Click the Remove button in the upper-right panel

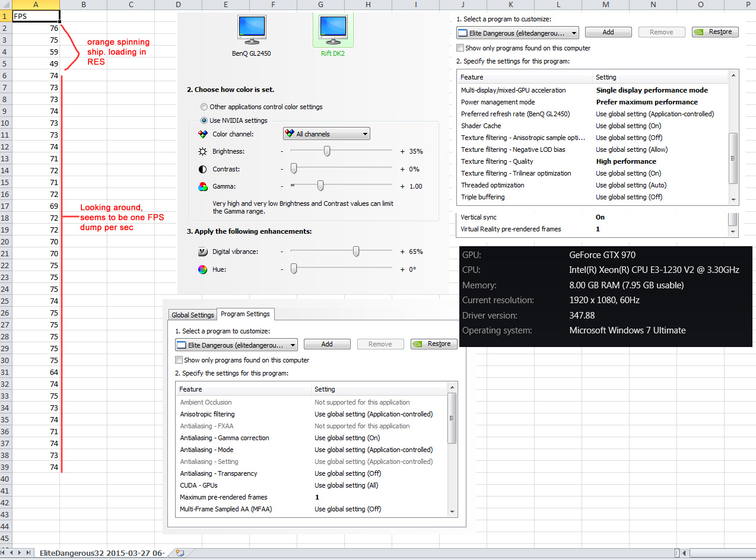pyautogui.click(x=662, y=32)
